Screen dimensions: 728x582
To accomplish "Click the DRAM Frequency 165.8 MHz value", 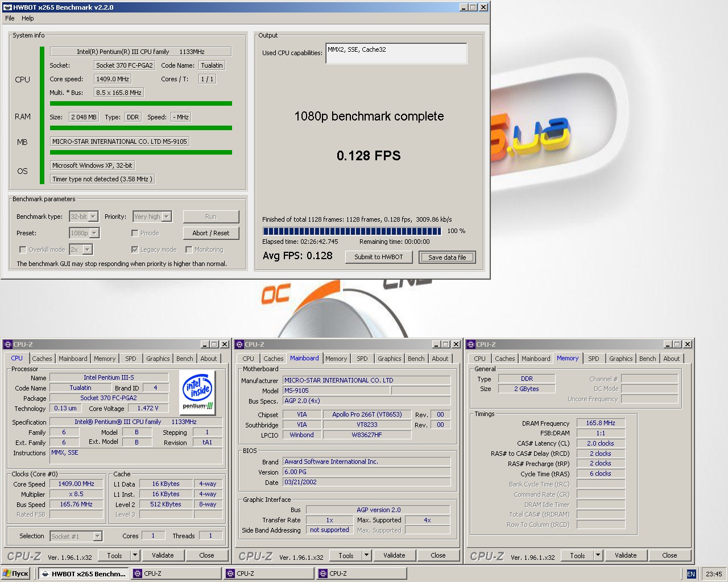I will tap(601, 423).
